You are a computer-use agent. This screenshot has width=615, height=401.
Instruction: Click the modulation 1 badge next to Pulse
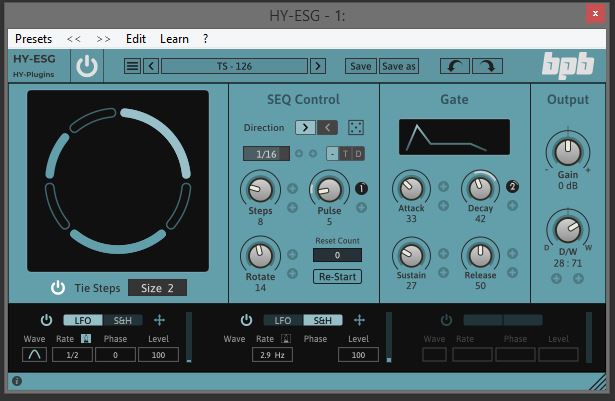[x=361, y=188]
